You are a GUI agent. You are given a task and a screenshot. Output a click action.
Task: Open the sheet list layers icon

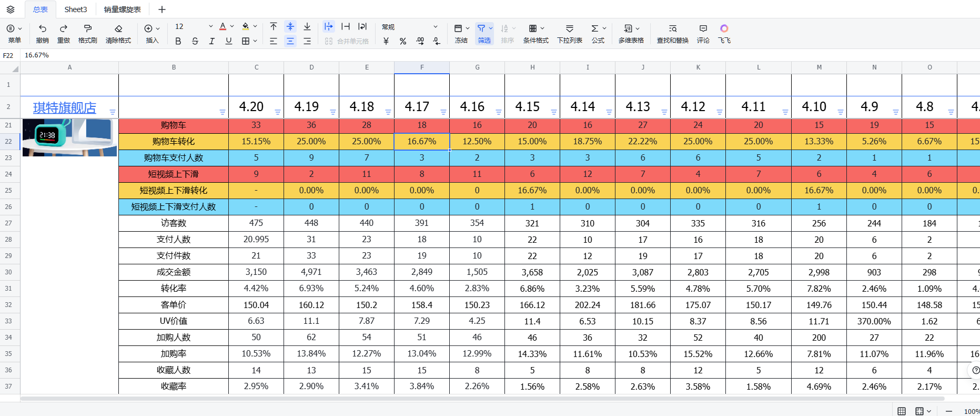[11, 9]
